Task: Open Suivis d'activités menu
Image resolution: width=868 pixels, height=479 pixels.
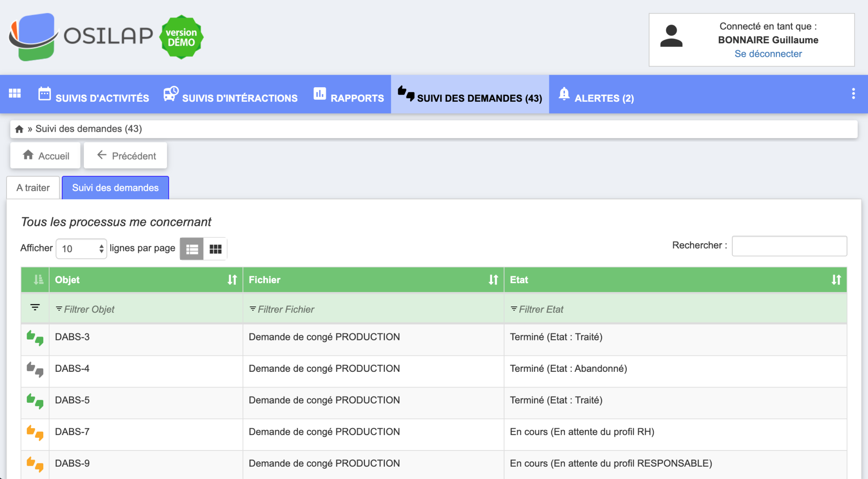Action: (94, 95)
